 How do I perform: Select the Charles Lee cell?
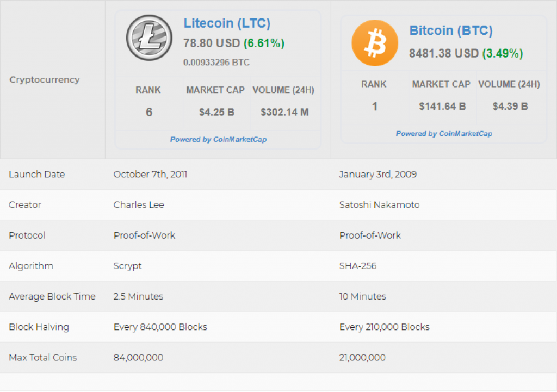pos(139,205)
